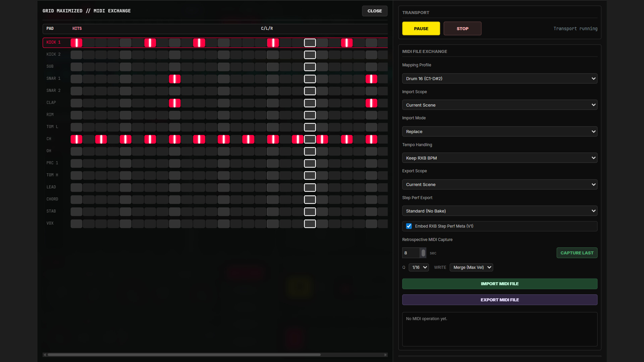Click the grid scrollbar right arrow
The height and width of the screenshot is (362, 644).
point(385,355)
